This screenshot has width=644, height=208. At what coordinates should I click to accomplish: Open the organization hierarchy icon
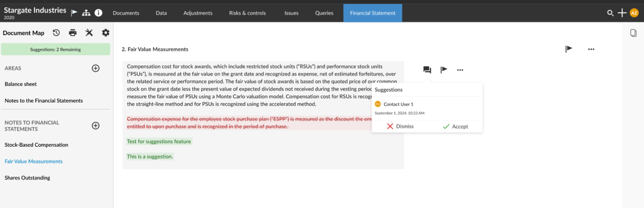pos(87,13)
